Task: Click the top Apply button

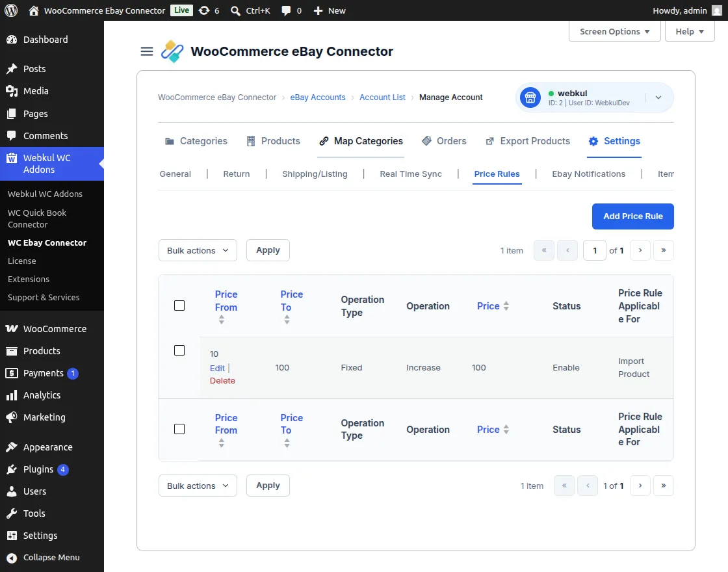Action: coord(268,250)
